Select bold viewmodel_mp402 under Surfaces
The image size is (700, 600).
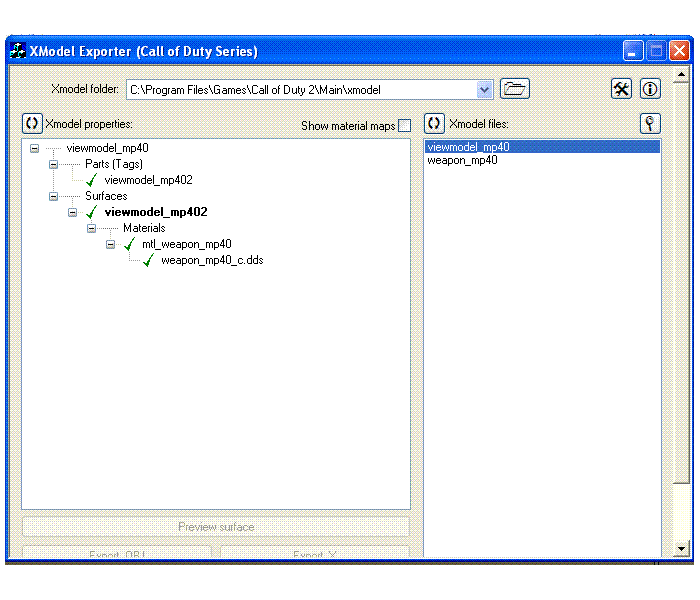tap(156, 212)
